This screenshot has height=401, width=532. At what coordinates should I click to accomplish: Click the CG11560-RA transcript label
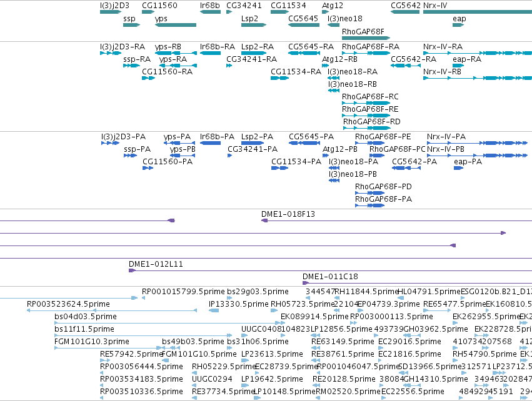[168, 72]
